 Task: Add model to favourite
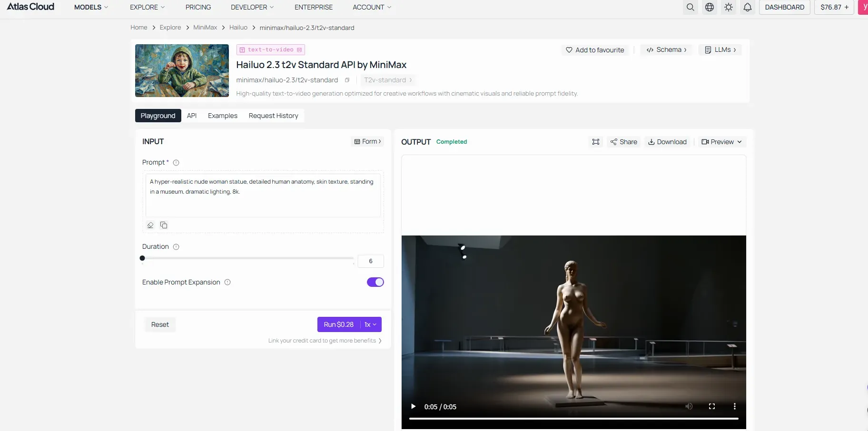coord(595,50)
